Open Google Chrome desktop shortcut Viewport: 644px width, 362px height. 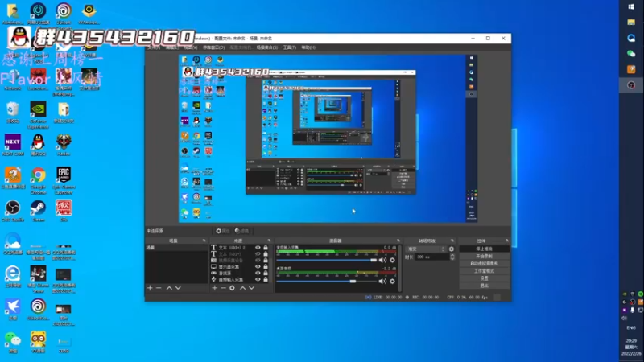pyautogui.click(x=38, y=180)
